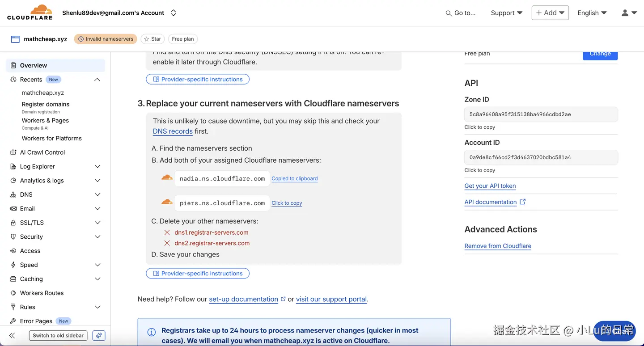Open the user profile icon menu
The height and width of the screenshot is (346, 644).
[628, 13]
